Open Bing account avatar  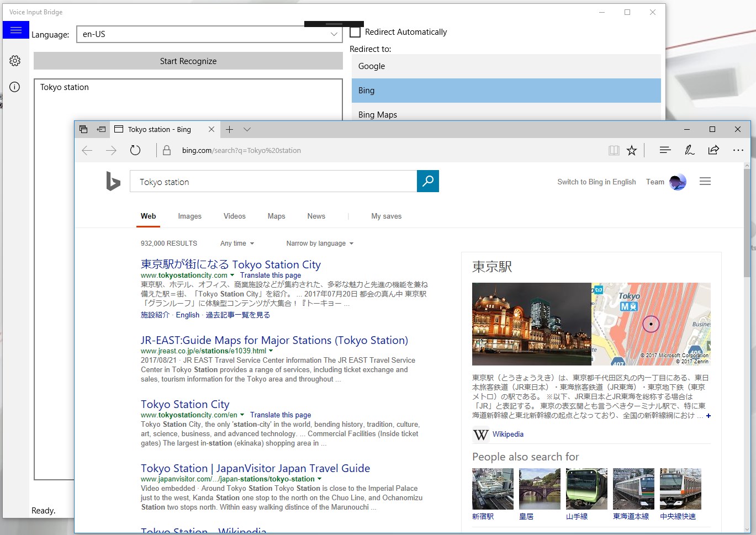tap(678, 182)
